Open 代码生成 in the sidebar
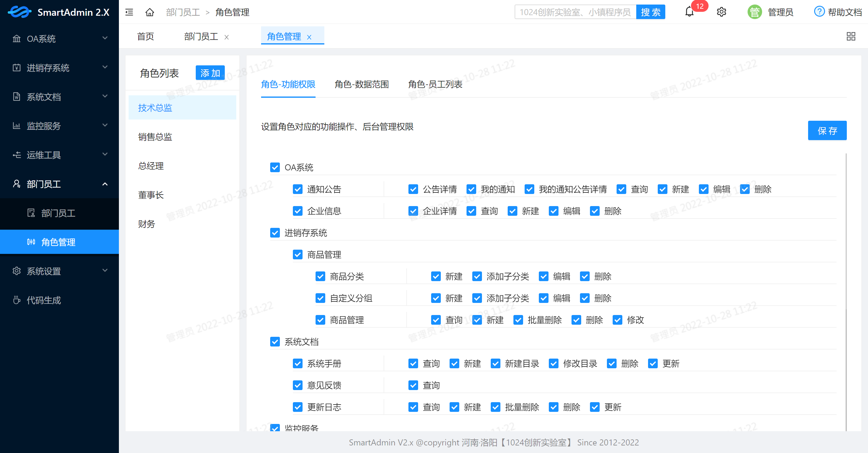The height and width of the screenshot is (453, 868). 44,300
